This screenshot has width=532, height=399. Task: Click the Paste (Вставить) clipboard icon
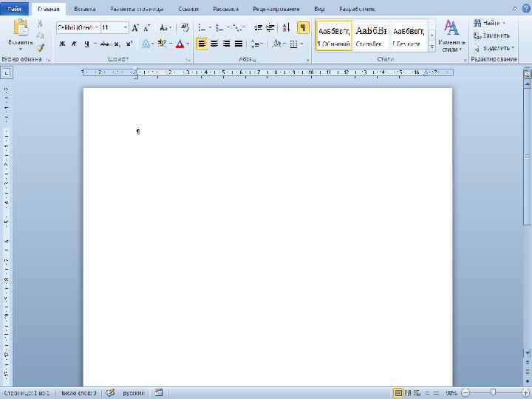click(21, 28)
